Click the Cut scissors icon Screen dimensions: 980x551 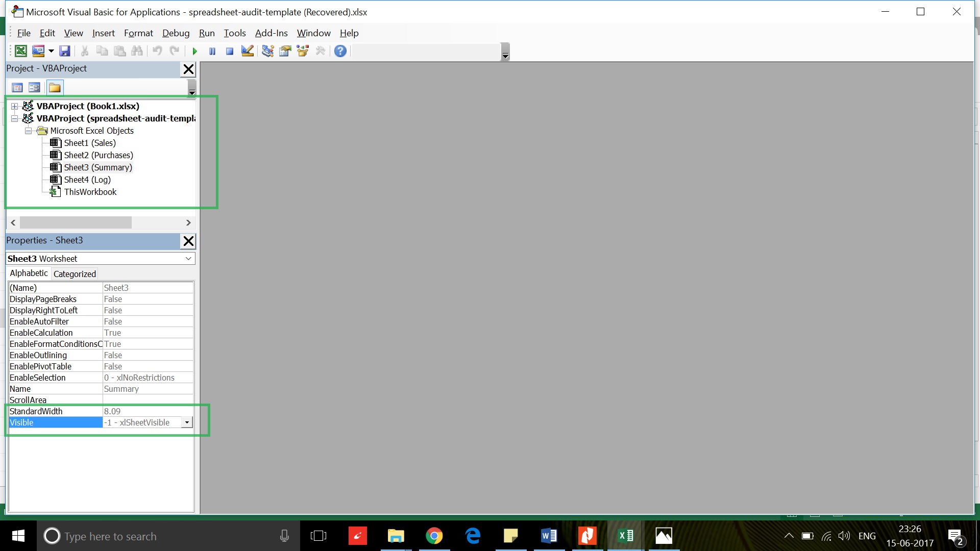click(x=85, y=51)
